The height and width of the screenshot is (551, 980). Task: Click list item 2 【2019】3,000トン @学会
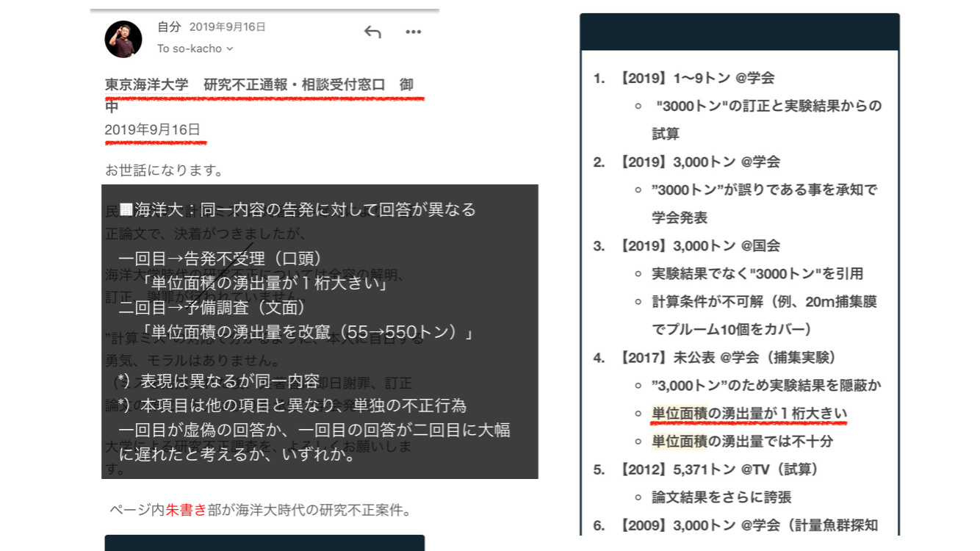click(699, 162)
